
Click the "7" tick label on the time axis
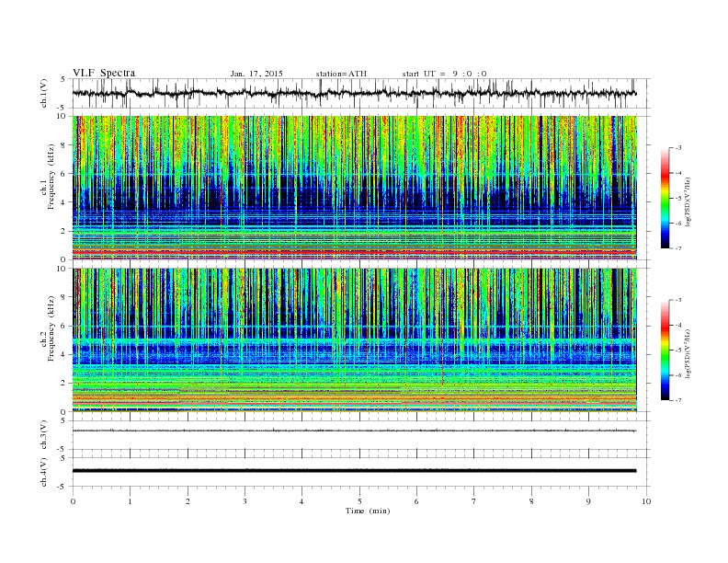[474, 501]
